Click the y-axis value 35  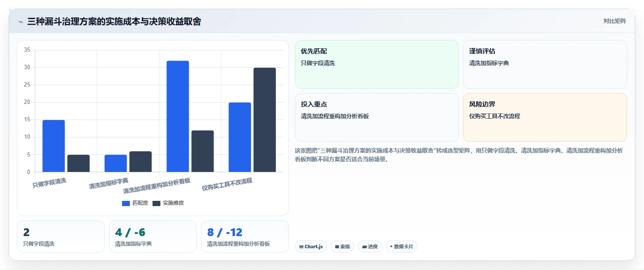pyautogui.click(x=27, y=50)
